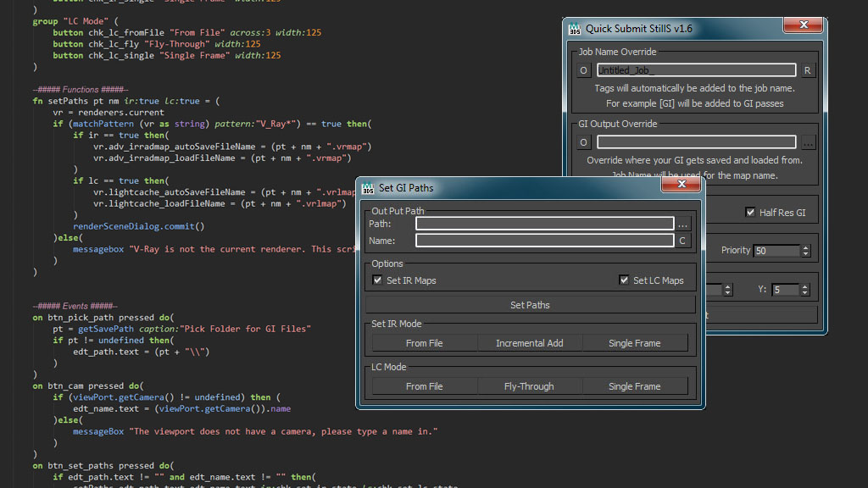Browse for the output Path folder
Viewport: 868px width, 488px height.
682,224
